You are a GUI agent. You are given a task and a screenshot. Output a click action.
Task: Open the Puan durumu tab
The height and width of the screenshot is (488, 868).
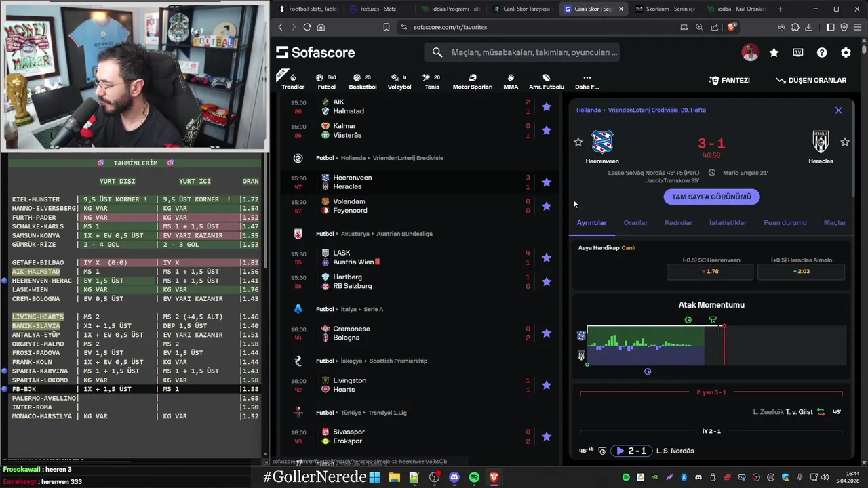coord(785,222)
